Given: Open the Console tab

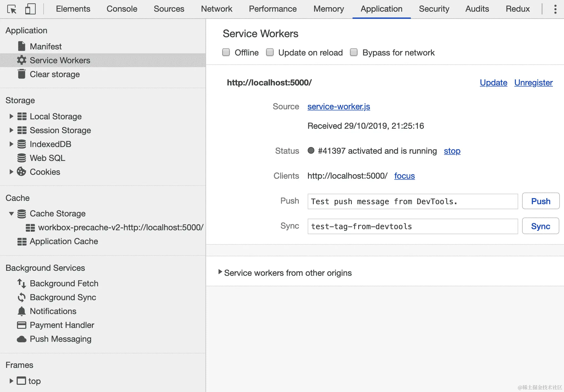Looking at the screenshot, I should [x=122, y=9].
